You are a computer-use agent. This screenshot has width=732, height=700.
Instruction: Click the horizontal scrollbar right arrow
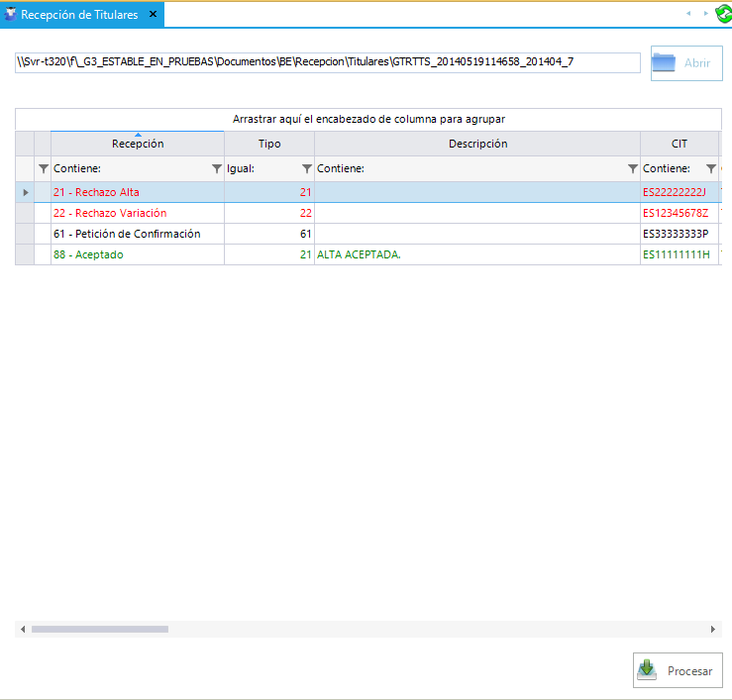(x=713, y=629)
